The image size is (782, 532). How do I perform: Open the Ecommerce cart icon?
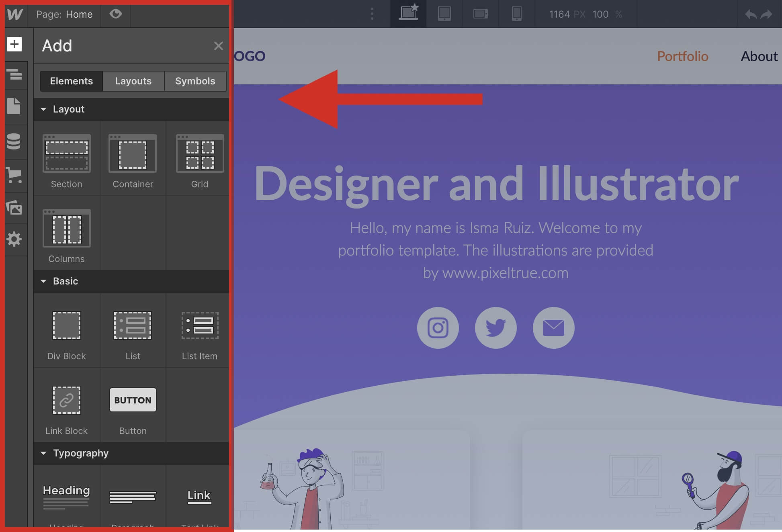point(14,175)
